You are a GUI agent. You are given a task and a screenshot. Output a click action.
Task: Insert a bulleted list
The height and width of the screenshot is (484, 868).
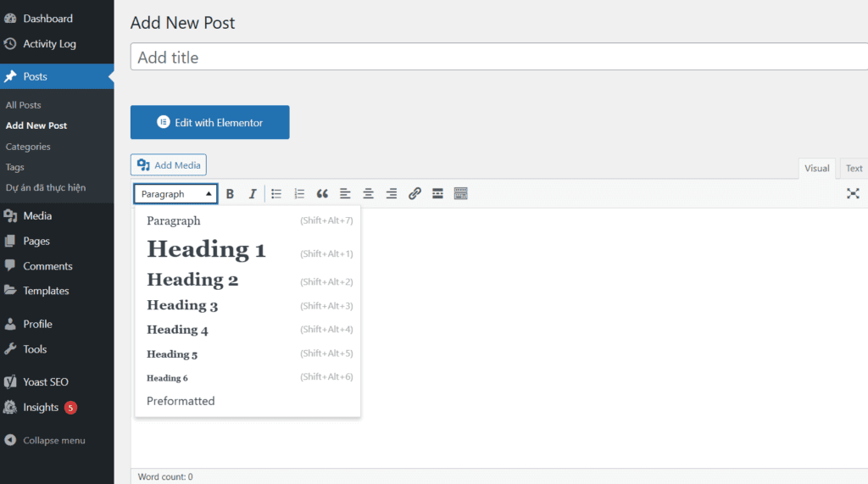point(276,194)
